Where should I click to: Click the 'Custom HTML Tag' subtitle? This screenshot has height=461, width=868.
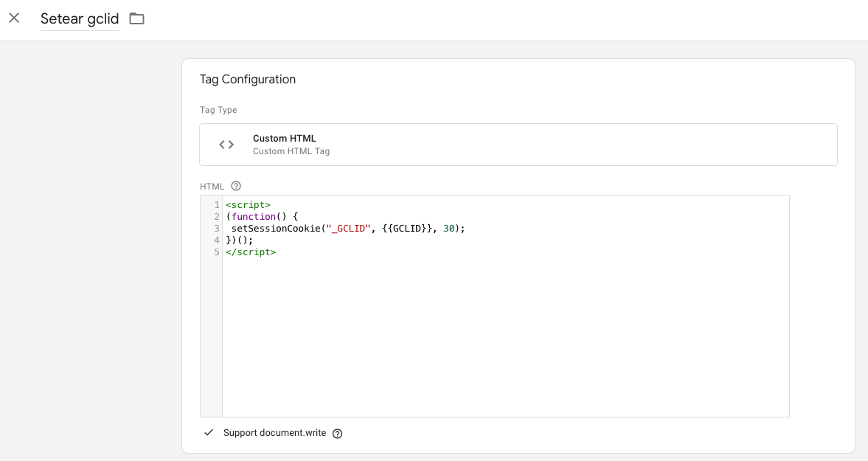pos(291,151)
